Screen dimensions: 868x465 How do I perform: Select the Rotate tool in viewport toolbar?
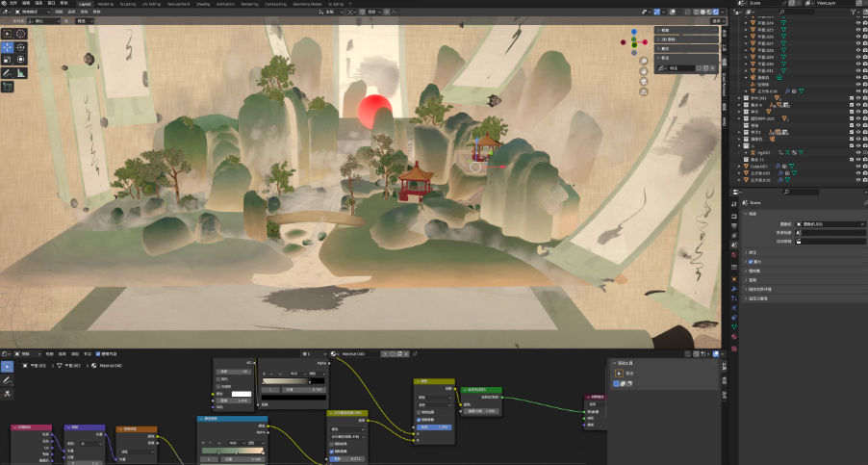pyautogui.click(x=20, y=46)
